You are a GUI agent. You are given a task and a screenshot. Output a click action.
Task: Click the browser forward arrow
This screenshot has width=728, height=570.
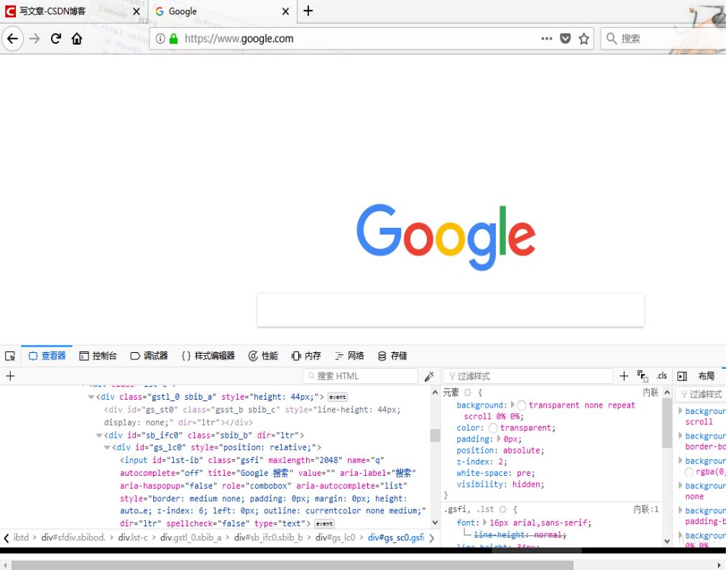pos(34,39)
